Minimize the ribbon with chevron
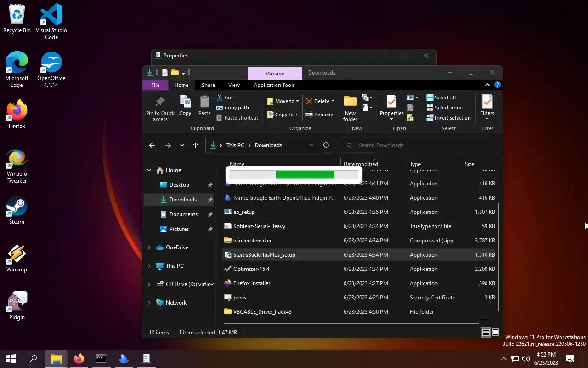 [x=487, y=85]
